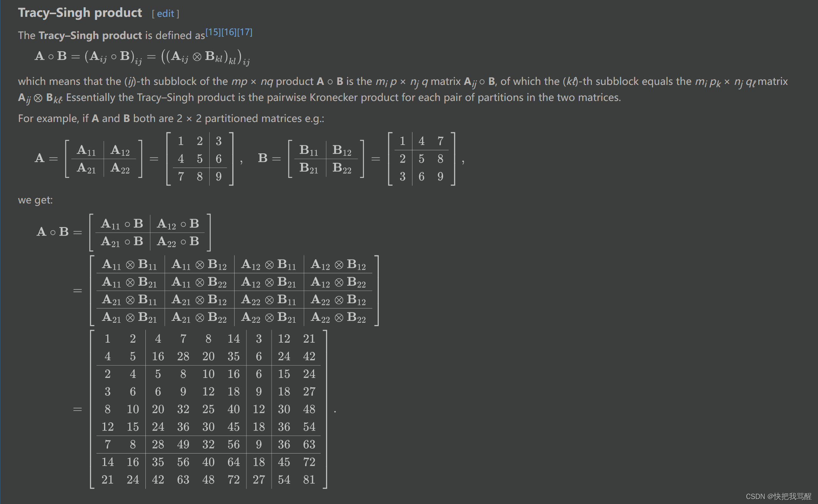This screenshot has height=504, width=818.
Task: Click the Tracy–Singh product section heading
Action: [80, 13]
